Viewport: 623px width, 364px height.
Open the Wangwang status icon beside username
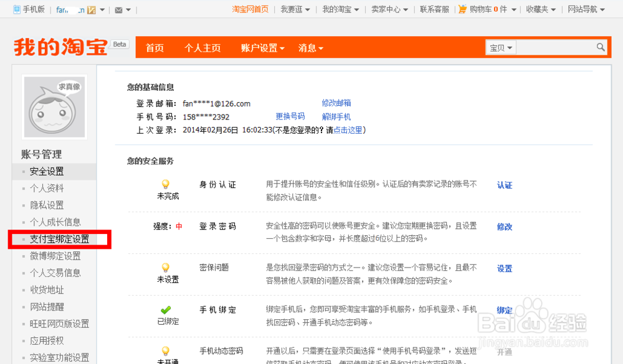coord(92,10)
